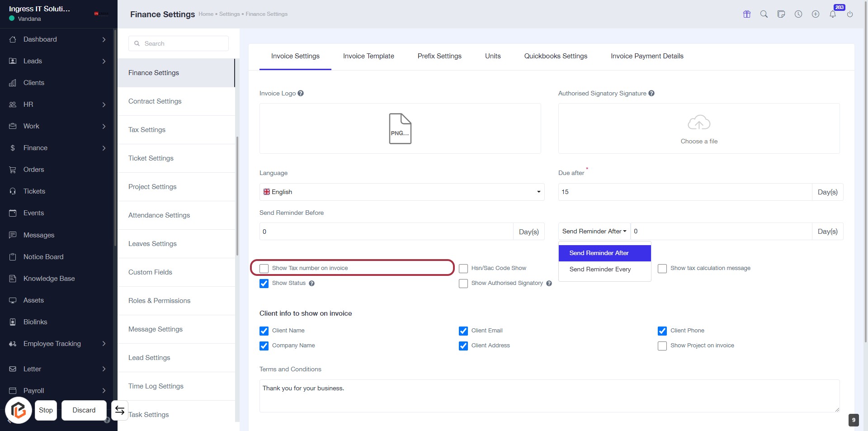Image resolution: width=868 pixels, height=431 pixels.
Task: Tick the Show Project on invoice checkbox
Action: pos(662,346)
